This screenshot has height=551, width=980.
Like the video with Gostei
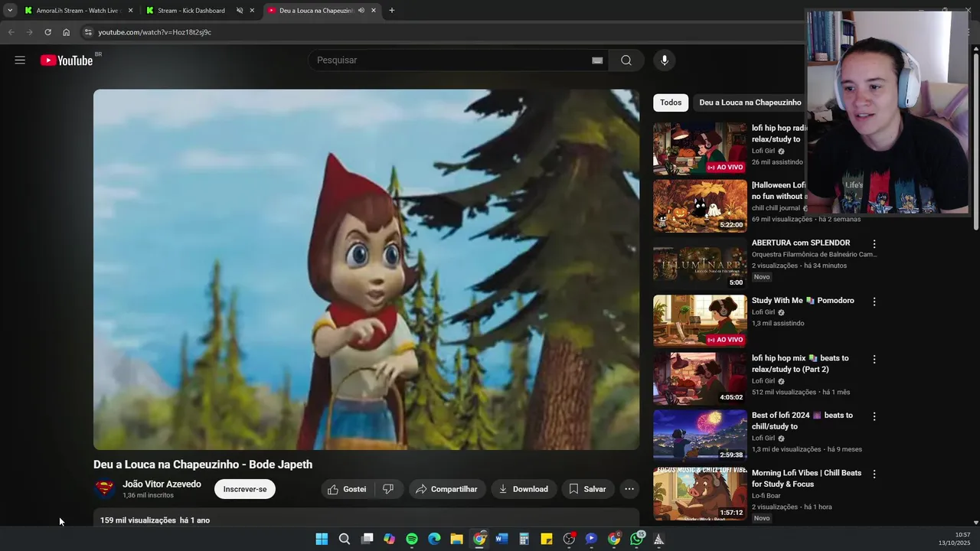[x=348, y=489]
